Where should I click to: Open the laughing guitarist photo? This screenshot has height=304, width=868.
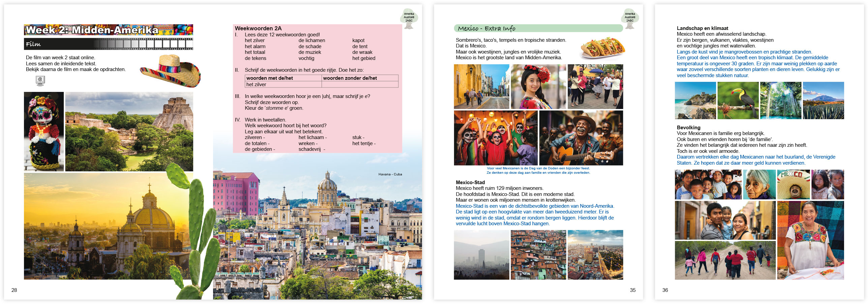tap(581, 138)
